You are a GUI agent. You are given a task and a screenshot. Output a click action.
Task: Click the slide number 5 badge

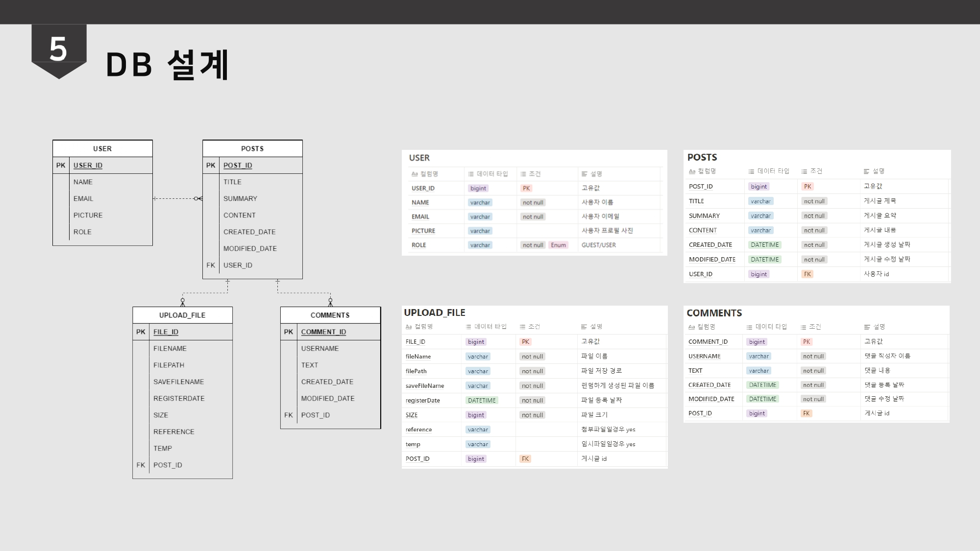(x=58, y=48)
